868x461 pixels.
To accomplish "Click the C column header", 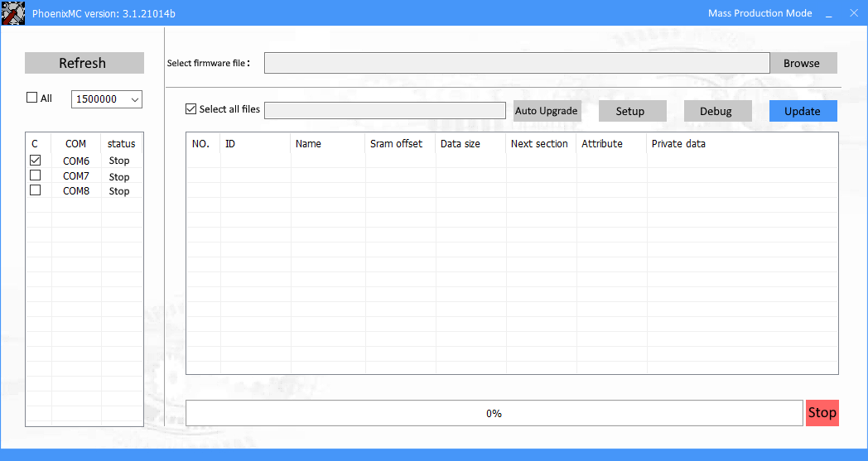I will [35, 144].
